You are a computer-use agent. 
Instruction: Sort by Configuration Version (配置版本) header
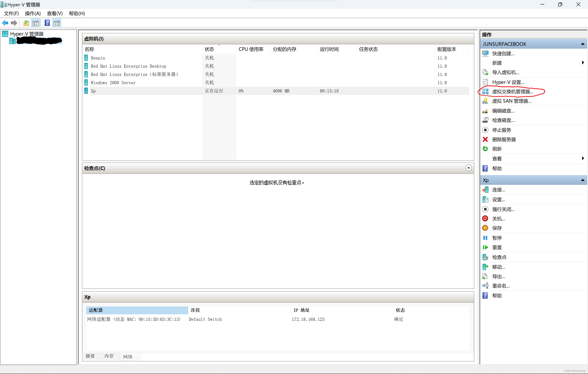(x=452, y=49)
